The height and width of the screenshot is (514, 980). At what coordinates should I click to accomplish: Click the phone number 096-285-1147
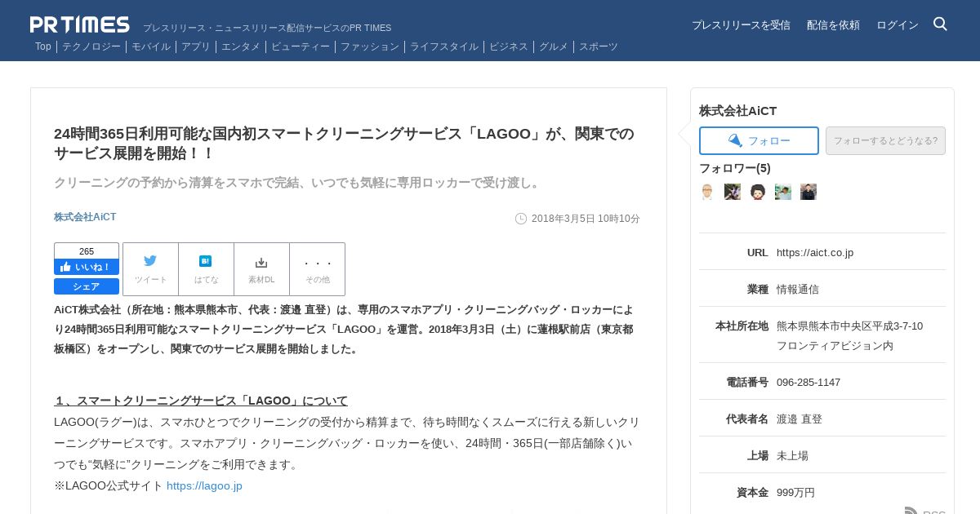point(808,382)
